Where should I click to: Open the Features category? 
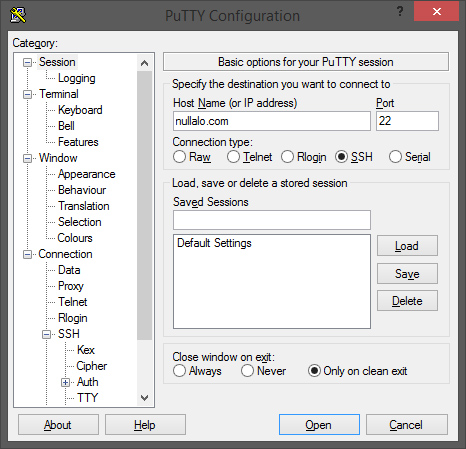point(78,142)
